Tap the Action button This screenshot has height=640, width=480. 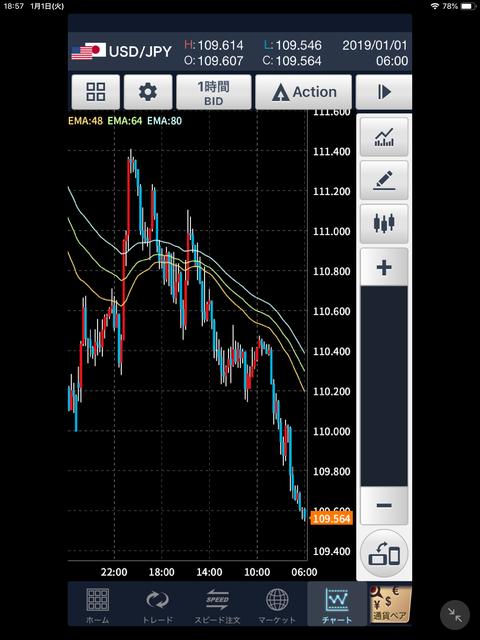(x=303, y=92)
